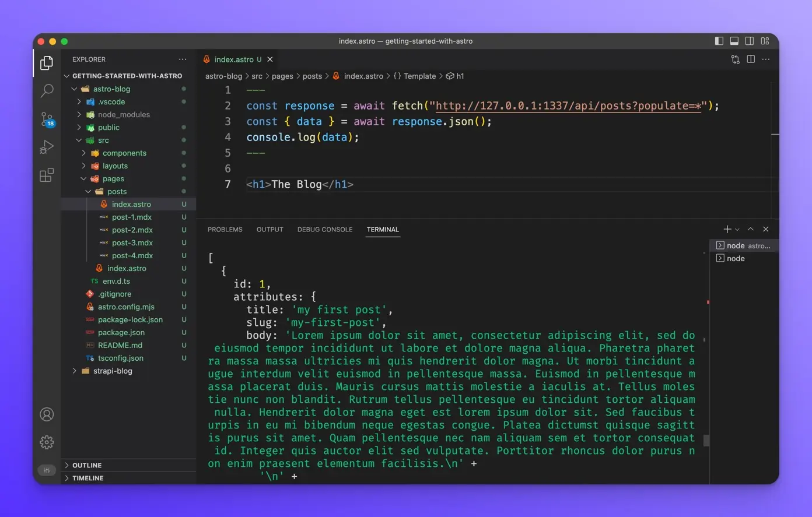Collapse the astro-blog folder
812x517 pixels.
(111, 89)
